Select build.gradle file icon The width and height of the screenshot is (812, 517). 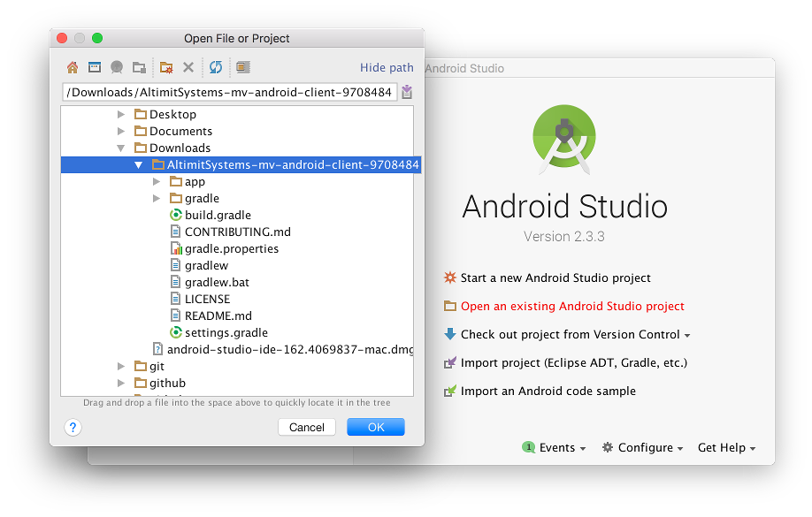point(176,216)
